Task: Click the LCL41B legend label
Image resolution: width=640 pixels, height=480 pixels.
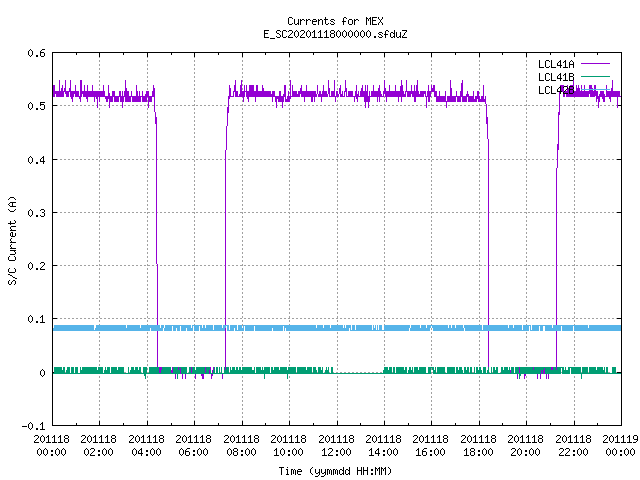Action: [x=556, y=77]
